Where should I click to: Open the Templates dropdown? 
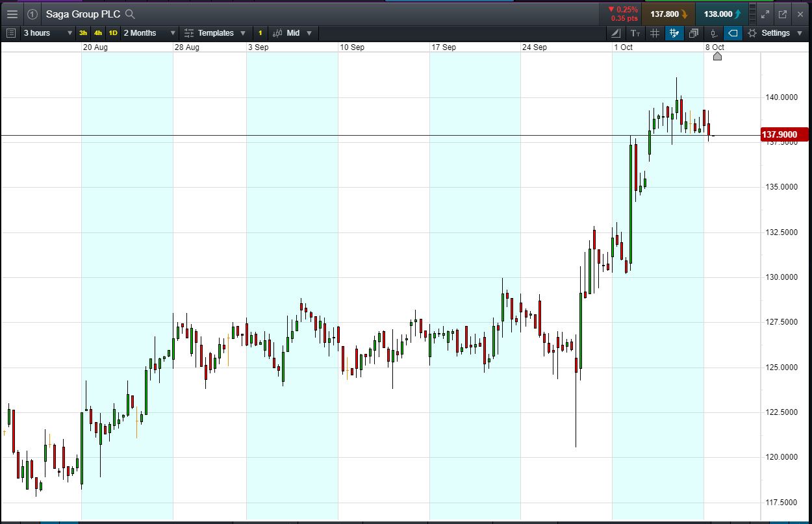tap(216, 32)
